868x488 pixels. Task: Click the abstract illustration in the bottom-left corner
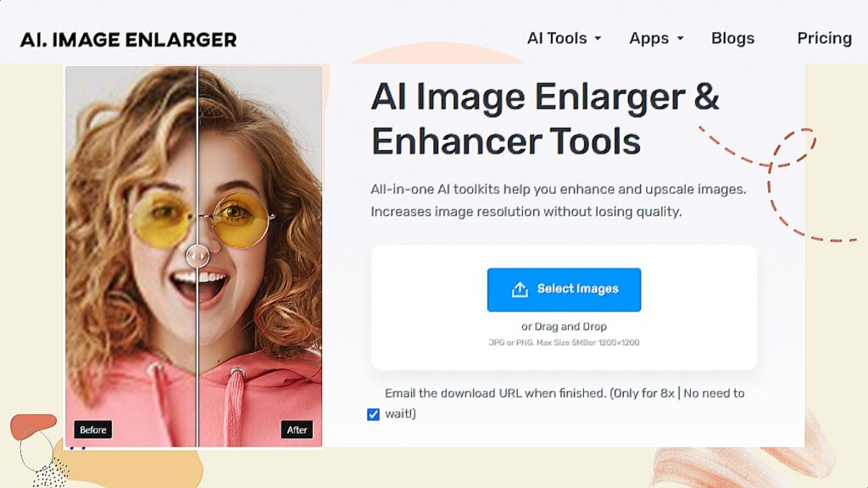[42, 451]
